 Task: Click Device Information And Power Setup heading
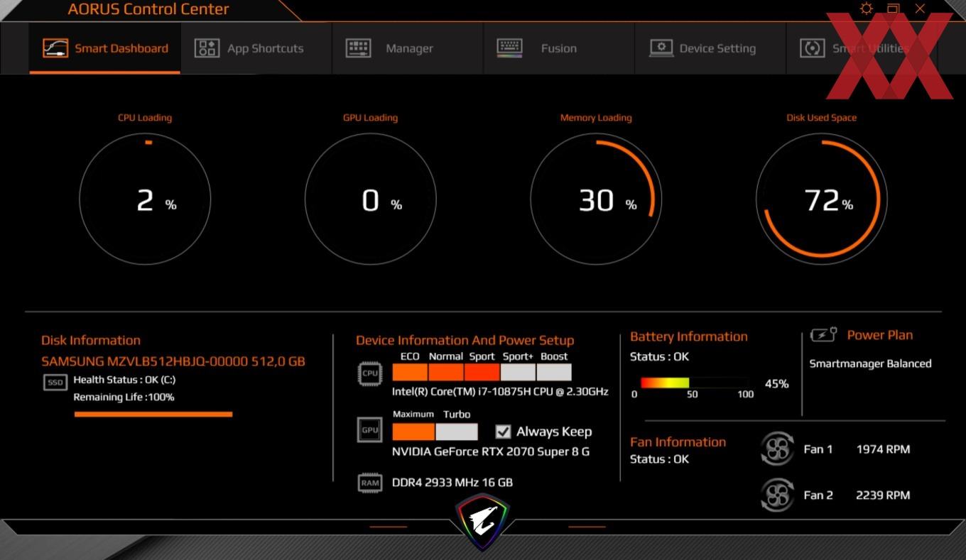point(465,341)
